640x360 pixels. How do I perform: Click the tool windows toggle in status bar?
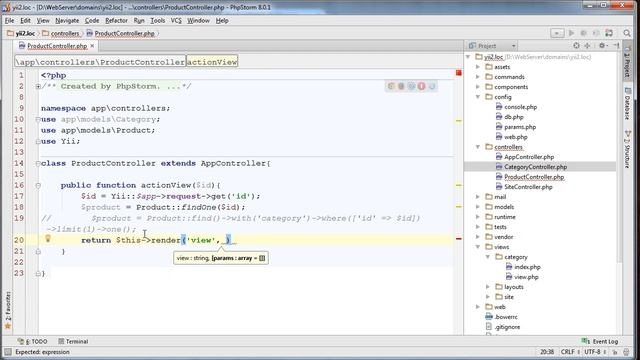click(x=8, y=352)
